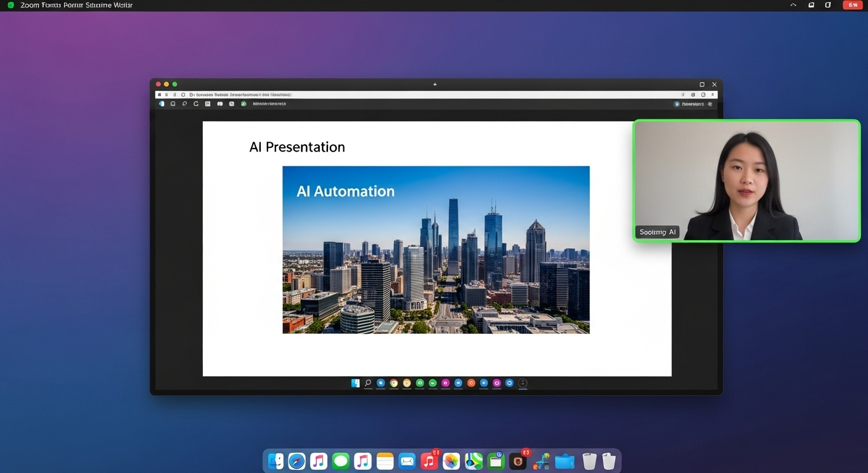Open the Notes app in dock
This screenshot has width=868, height=473.
click(385, 461)
